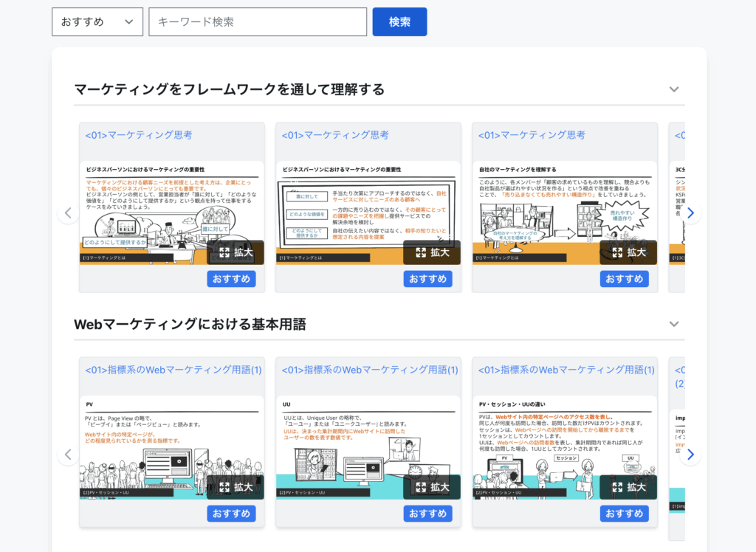Enlarge the first マーケティング思考 slide
756x552 pixels.
(233, 252)
